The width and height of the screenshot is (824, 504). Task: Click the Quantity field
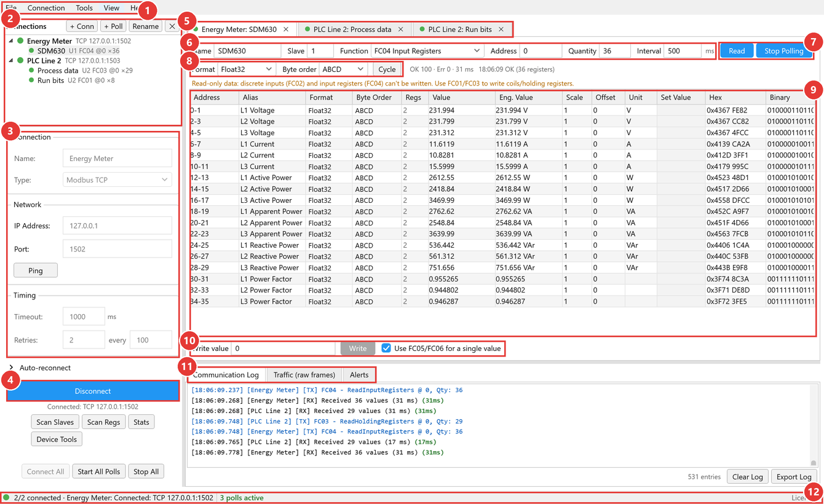(615, 51)
